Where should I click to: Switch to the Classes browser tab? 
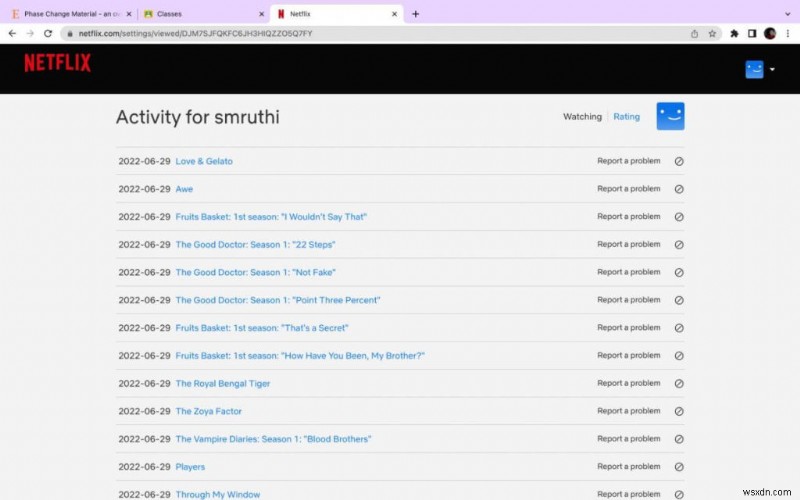click(x=202, y=14)
